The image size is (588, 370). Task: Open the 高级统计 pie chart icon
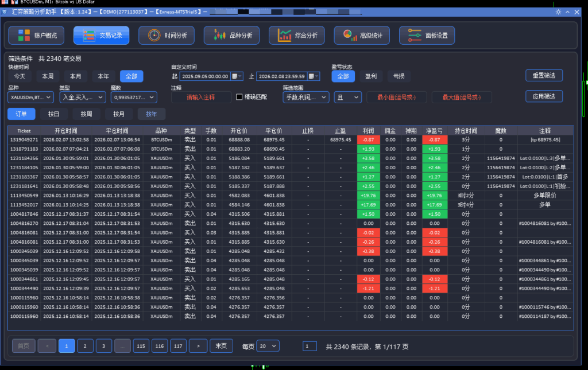(350, 36)
